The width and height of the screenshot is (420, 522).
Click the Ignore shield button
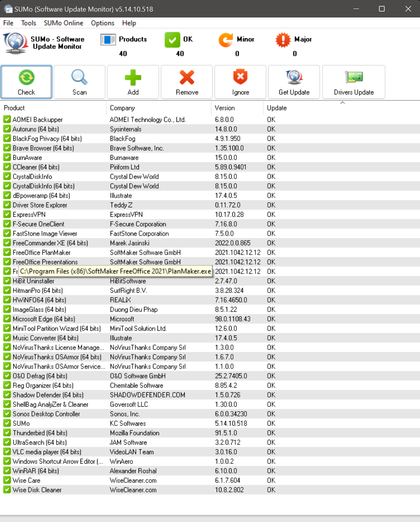point(241,82)
